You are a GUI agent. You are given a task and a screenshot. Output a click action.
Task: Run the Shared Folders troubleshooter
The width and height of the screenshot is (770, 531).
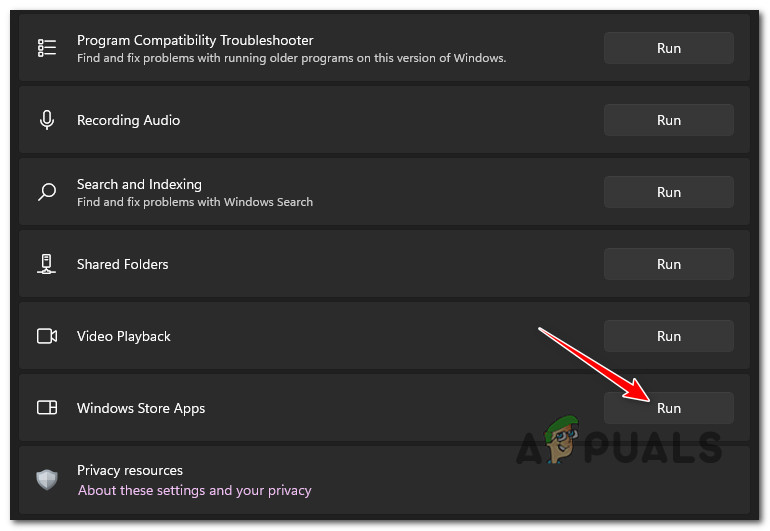tap(668, 264)
